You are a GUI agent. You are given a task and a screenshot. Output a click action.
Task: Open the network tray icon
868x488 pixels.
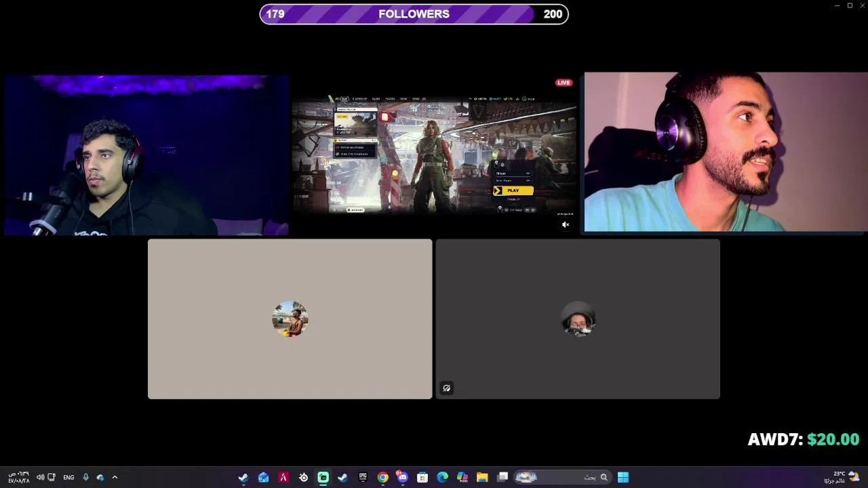(x=52, y=478)
